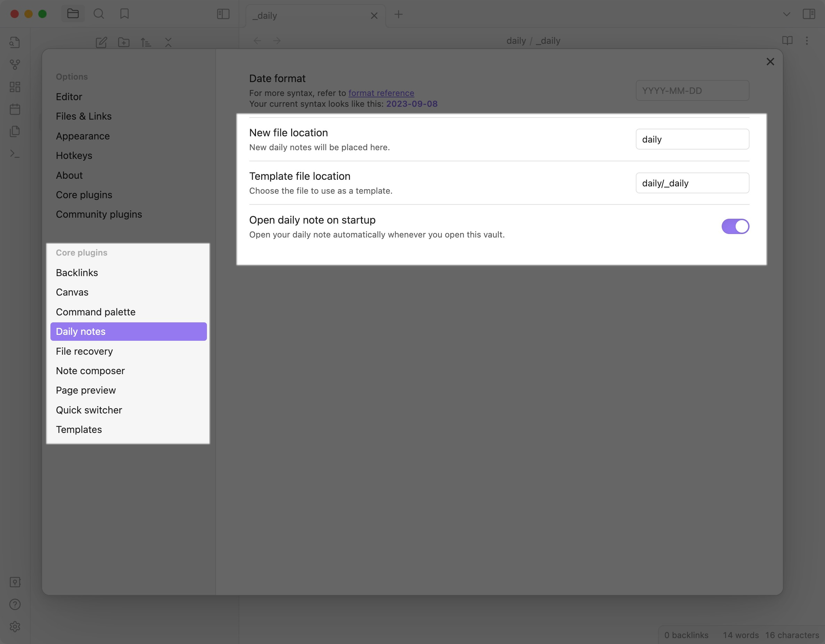Toggle the left sidebar collapse icon
Screen dimensions: 825x644
tap(223, 14)
